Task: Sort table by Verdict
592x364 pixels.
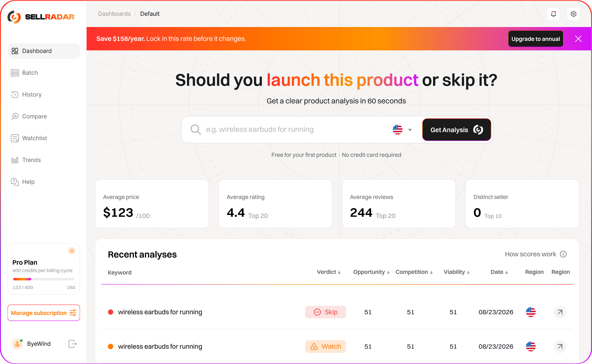Action: pyautogui.click(x=329, y=272)
